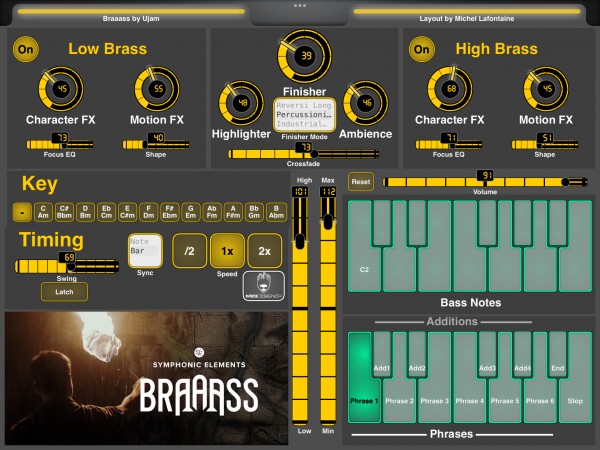Adjust High Brass Focus EQ slider
The height and width of the screenshot is (450, 600).
449,145
